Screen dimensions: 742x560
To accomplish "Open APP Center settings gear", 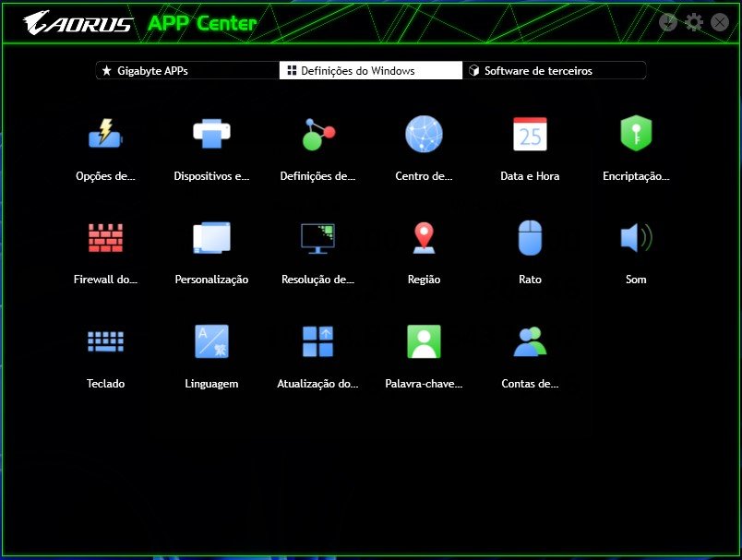I will (694, 22).
